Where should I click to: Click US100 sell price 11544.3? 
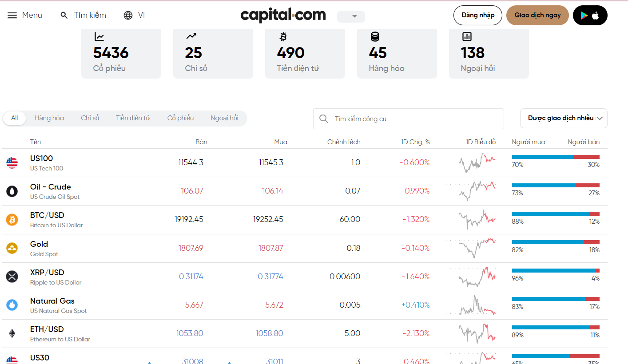[191, 162]
